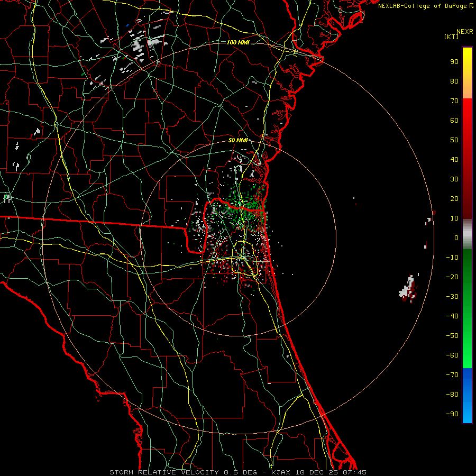Click the 10 value on the velocity scale
Image resolution: width=476 pixels, height=476 pixels.
tap(454, 218)
